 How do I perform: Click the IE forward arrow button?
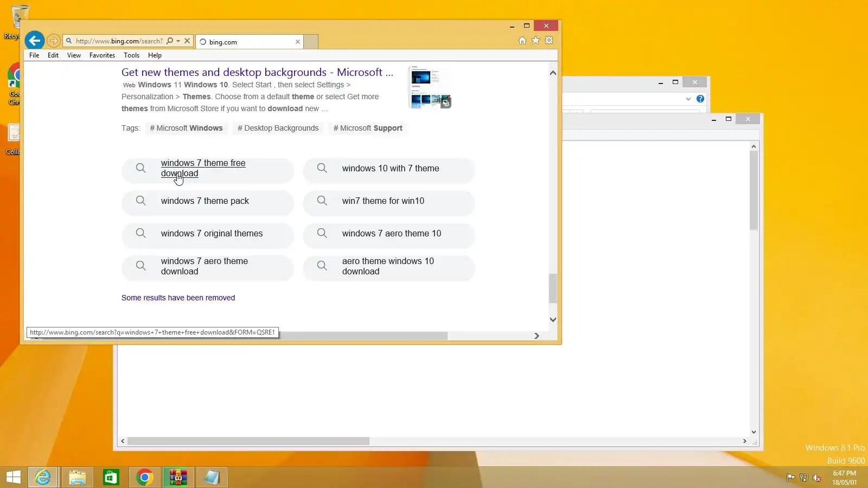(x=53, y=41)
